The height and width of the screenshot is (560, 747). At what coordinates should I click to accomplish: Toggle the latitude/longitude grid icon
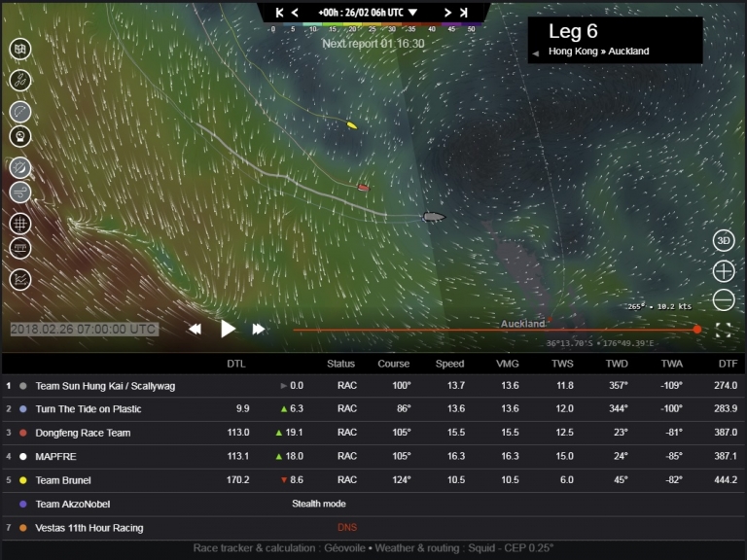pyautogui.click(x=20, y=224)
